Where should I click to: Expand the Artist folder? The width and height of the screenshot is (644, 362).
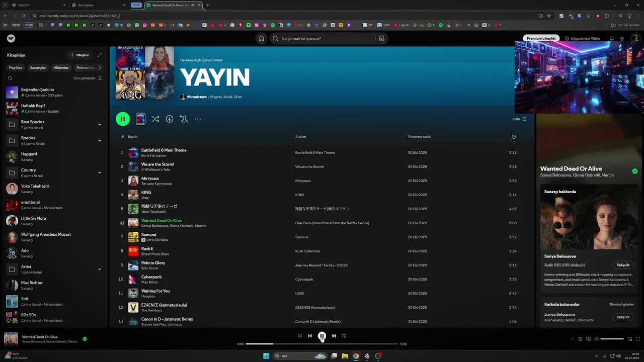click(99, 269)
